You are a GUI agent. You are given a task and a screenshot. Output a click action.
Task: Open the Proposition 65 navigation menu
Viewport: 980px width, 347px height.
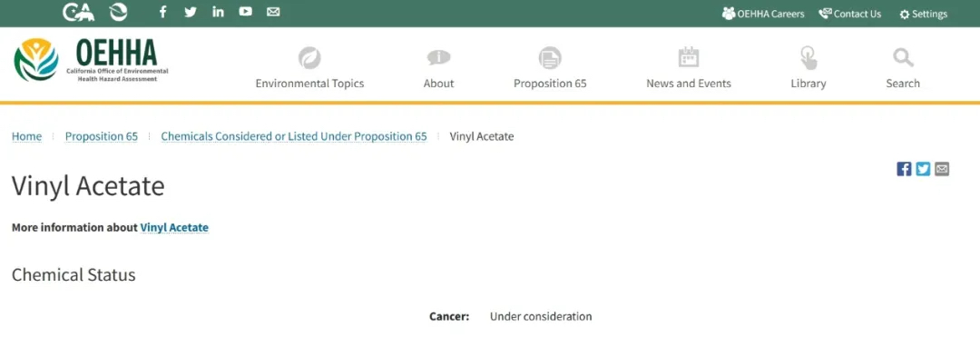[550, 68]
